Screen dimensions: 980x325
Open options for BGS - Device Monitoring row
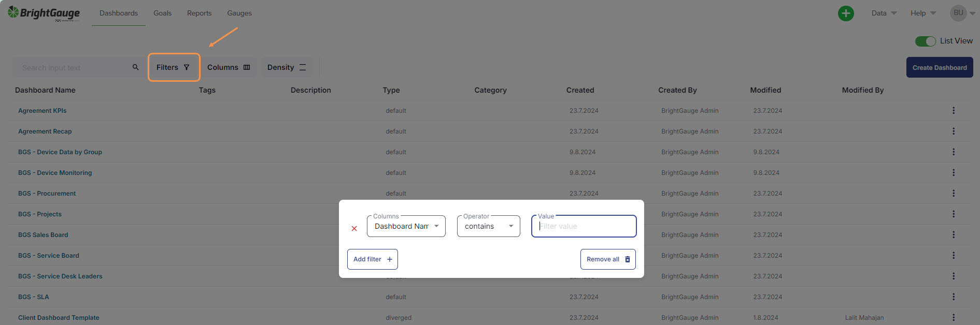pyautogui.click(x=954, y=172)
